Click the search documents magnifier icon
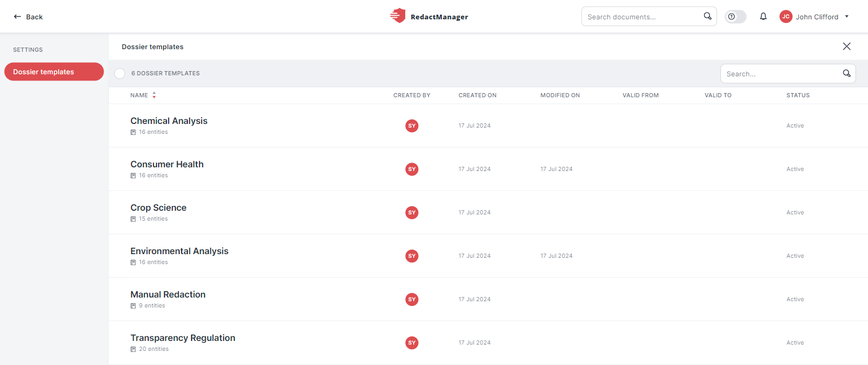This screenshot has width=868, height=365. [707, 16]
